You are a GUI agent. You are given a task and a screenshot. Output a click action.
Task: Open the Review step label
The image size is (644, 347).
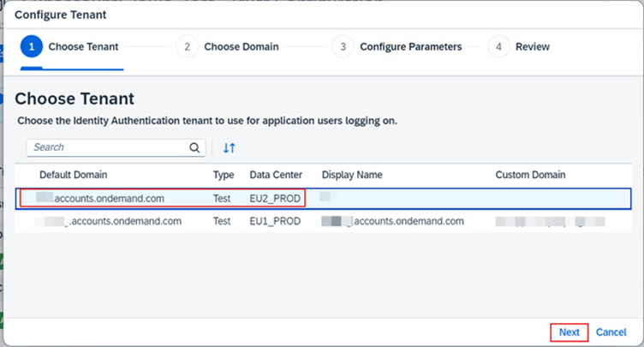tap(532, 47)
